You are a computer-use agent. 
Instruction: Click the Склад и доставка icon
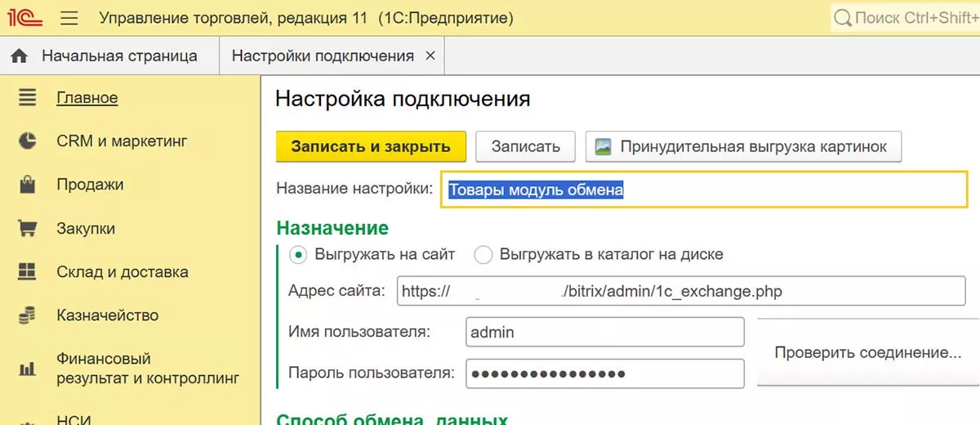[x=28, y=272]
